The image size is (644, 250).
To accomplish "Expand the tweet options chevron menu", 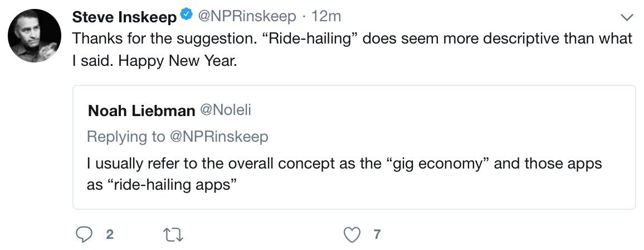I will click(x=627, y=18).
